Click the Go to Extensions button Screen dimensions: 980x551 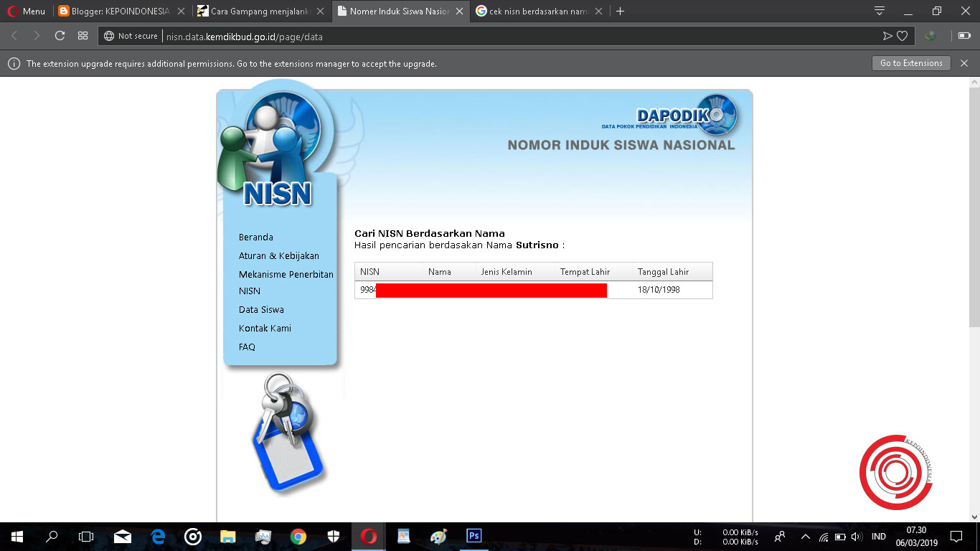910,63
